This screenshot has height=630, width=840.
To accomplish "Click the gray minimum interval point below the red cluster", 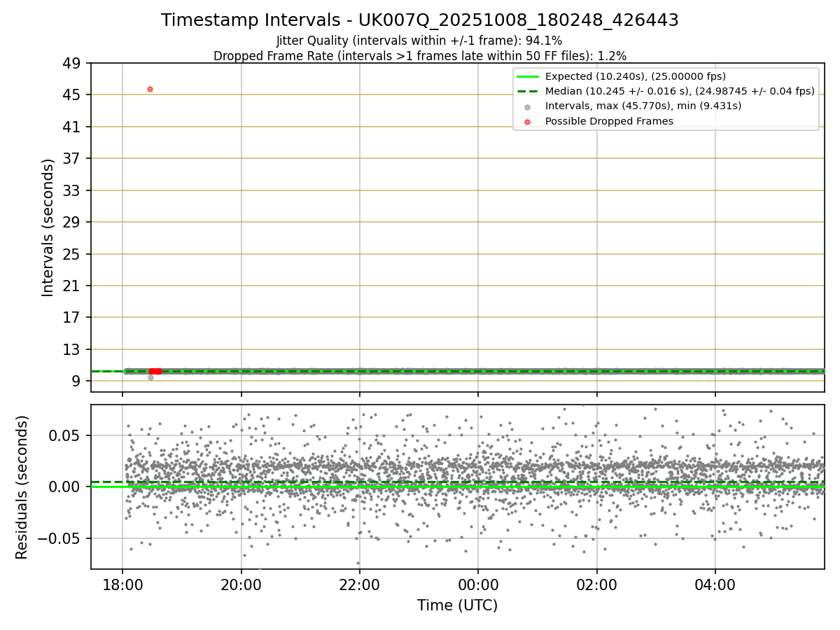I will pyautogui.click(x=150, y=377).
